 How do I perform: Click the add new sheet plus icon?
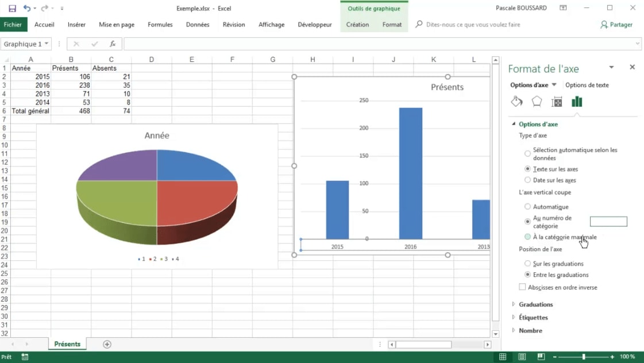[x=107, y=344]
